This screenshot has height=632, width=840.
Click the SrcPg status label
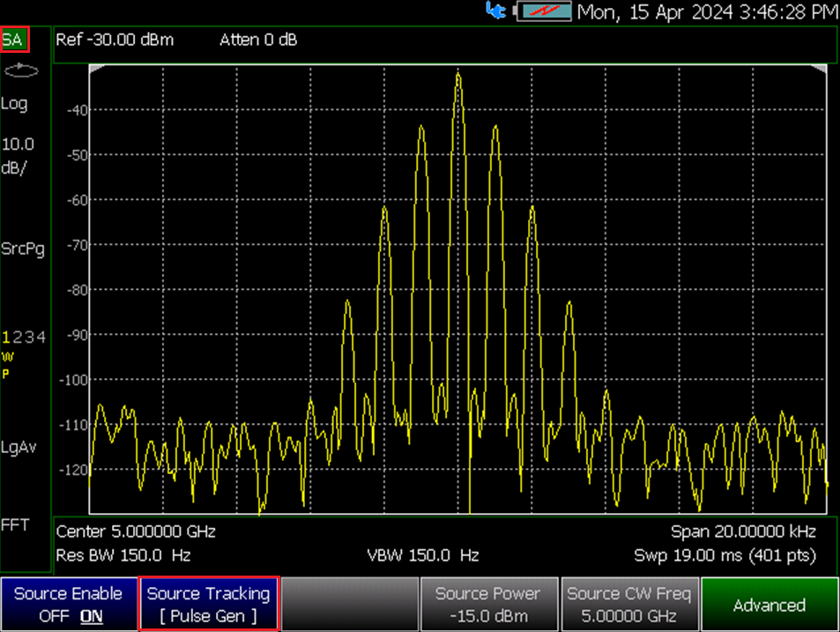pos(23,249)
